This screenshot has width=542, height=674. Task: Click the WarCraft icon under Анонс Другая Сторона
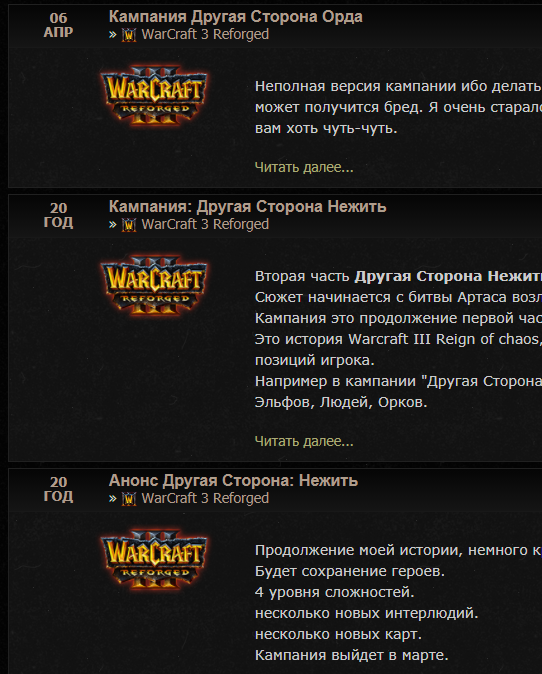pyautogui.click(x=129, y=499)
